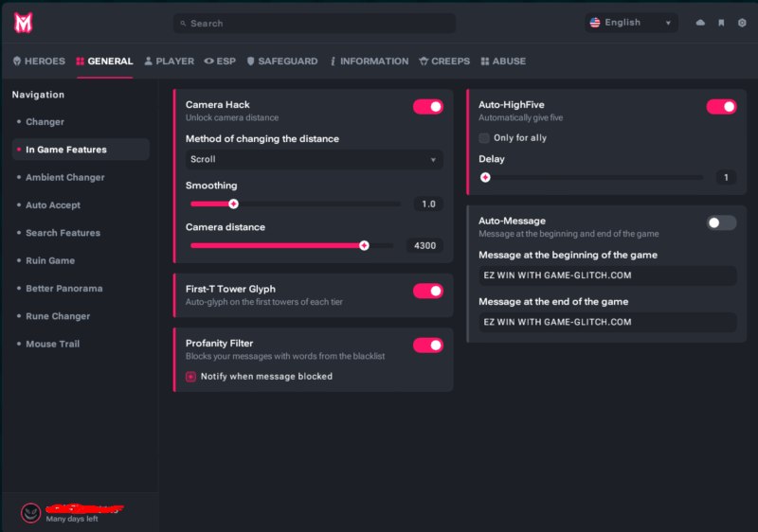
Task: Disable the Profanity Filter switch
Action: pos(428,346)
